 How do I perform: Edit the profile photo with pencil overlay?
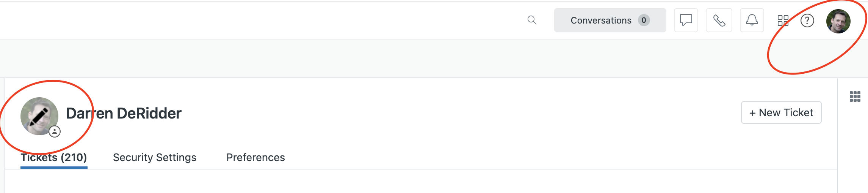pos(39,116)
